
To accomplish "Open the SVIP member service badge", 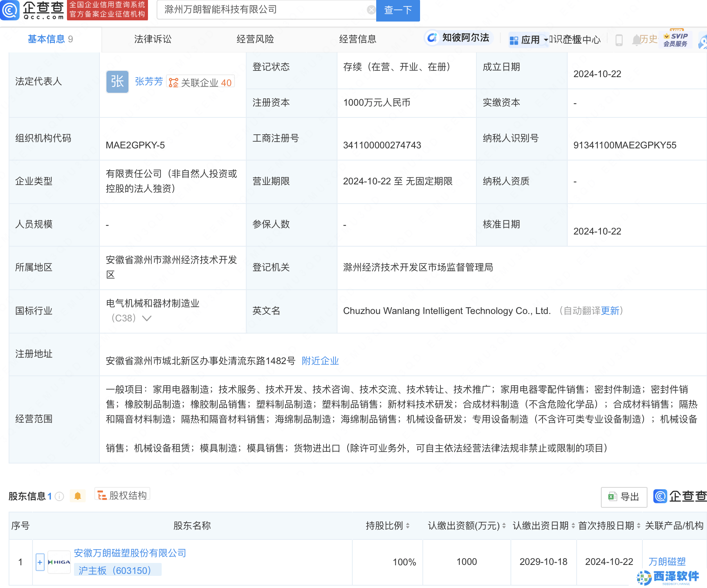I will click(x=675, y=40).
